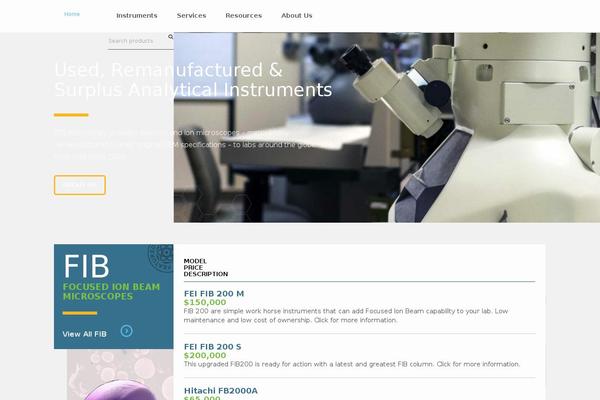
Task: Follow the View All FIB link
Action: (85, 334)
